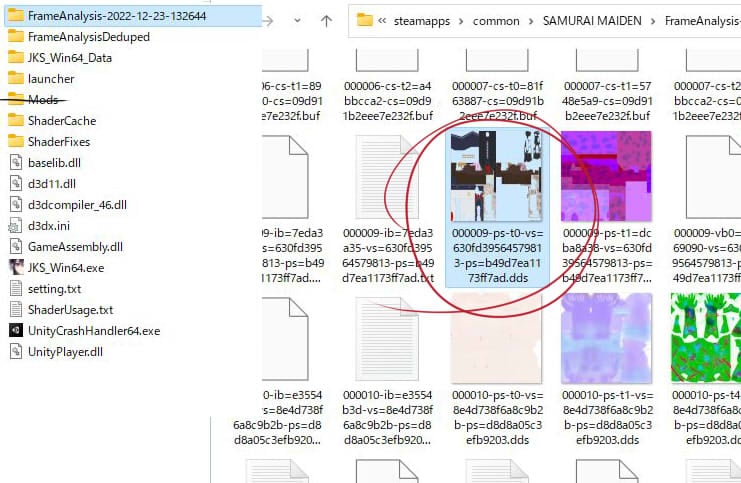The image size is (741, 483).
Task: Go to SAMURAI MAIDEN in breadcrumb
Action: click(592, 21)
